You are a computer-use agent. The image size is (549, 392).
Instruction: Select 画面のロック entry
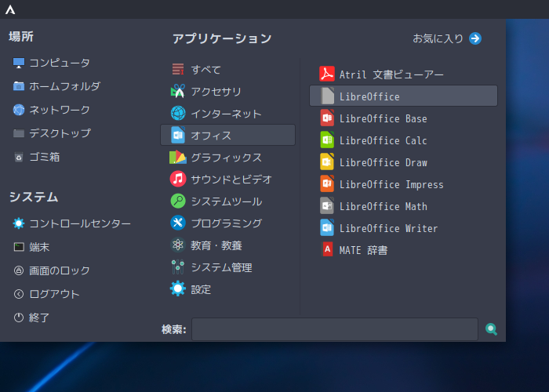click(52, 270)
